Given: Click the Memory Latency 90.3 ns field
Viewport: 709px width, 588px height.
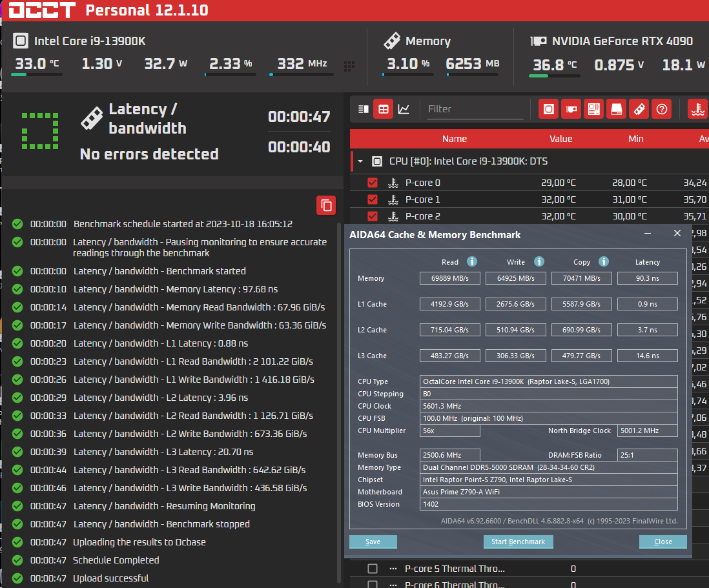Looking at the screenshot, I should pyautogui.click(x=648, y=278).
